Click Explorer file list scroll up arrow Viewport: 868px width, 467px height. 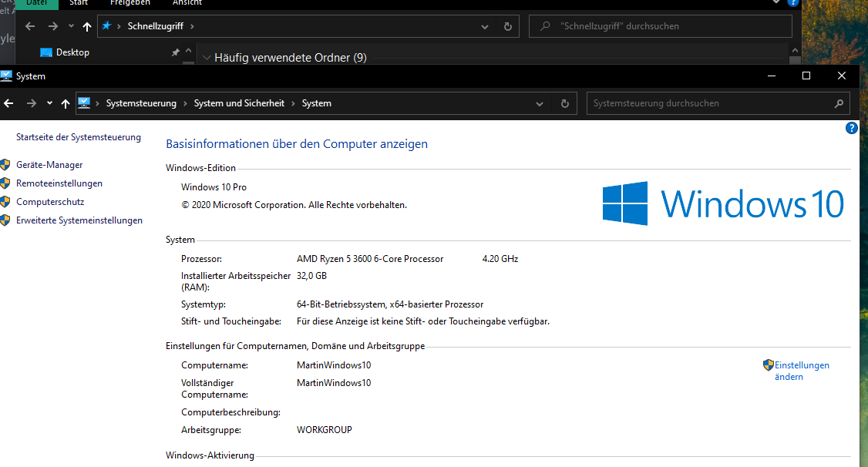795,50
